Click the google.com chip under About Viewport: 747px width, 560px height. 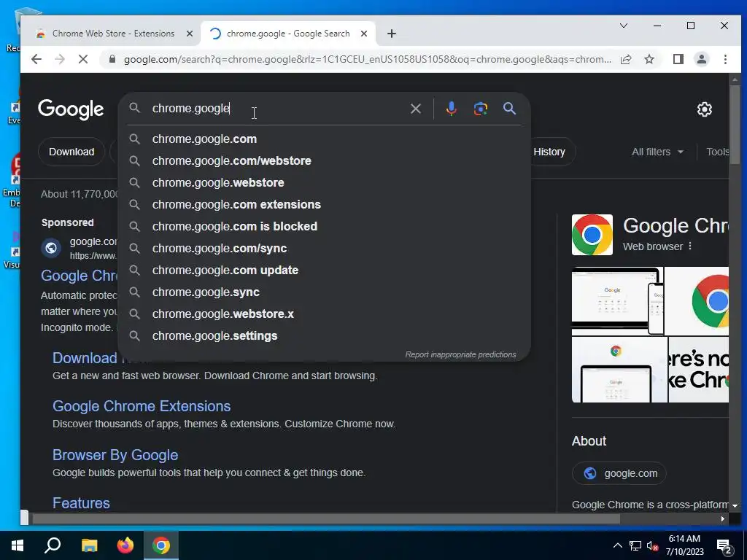point(619,473)
